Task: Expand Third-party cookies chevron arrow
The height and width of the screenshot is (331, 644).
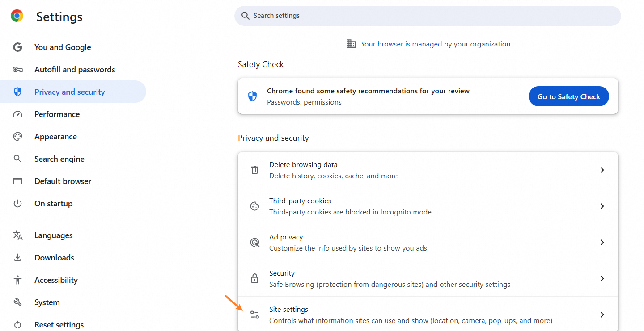Action: pyautogui.click(x=602, y=206)
